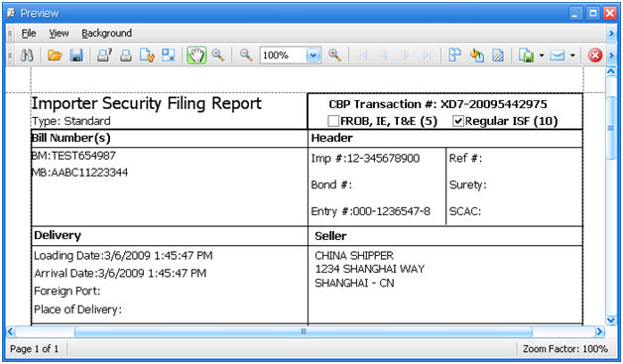Click the zoom in magnifier with plus

click(x=335, y=56)
